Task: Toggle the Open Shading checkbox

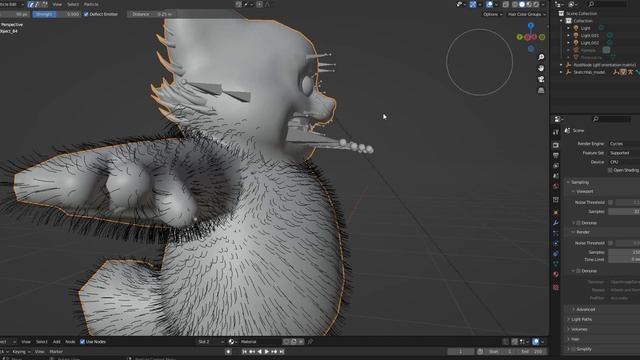Action: pyautogui.click(x=610, y=170)
